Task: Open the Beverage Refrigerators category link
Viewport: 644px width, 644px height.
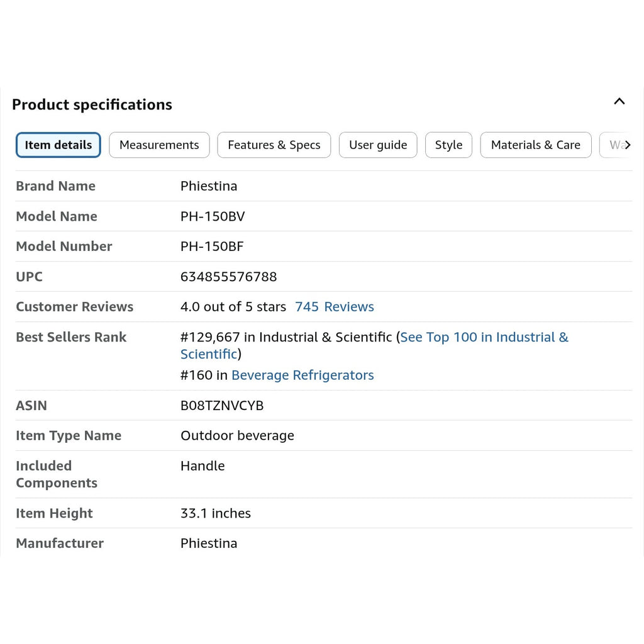Action: (x=303, y=375)
